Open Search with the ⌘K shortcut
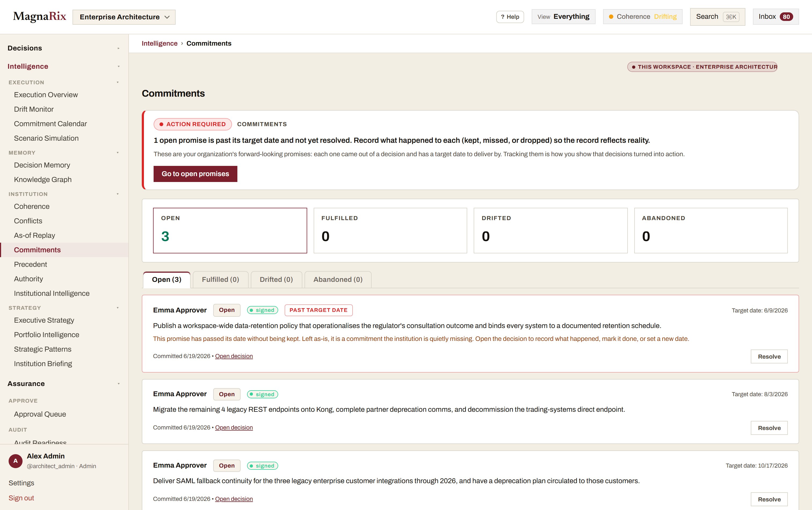Image resolution: width=812 pixels, height=510 pixels. click(717, 17)
